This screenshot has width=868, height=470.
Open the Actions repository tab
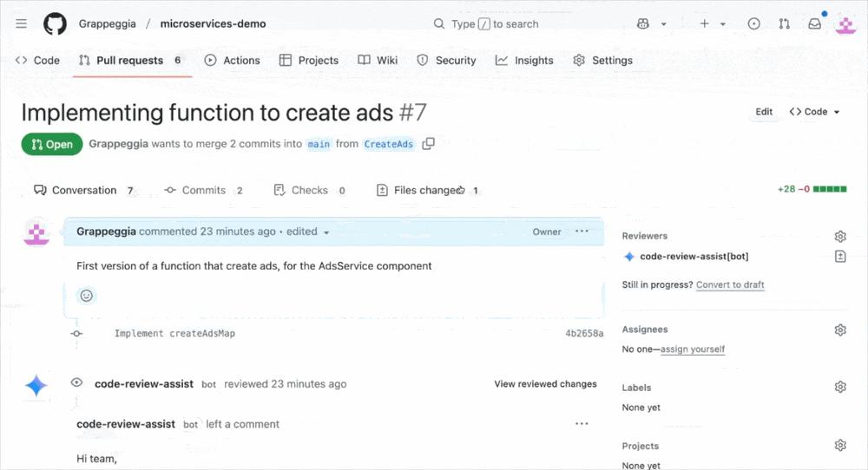point(232,61)
